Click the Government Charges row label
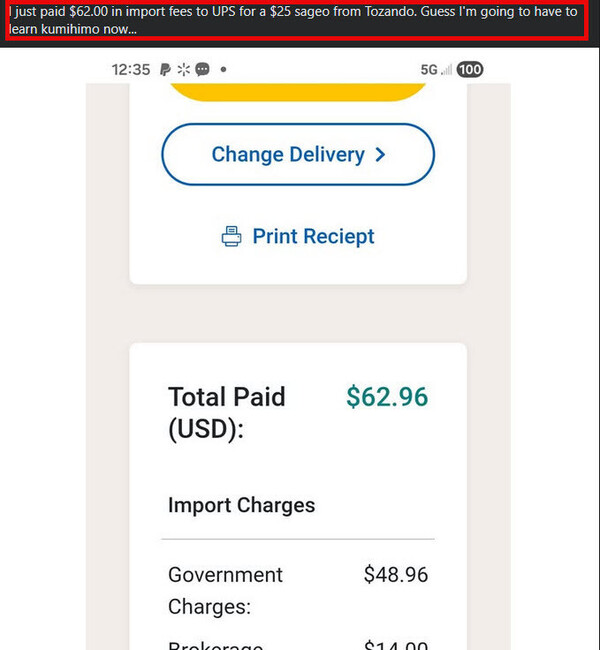 pyautogui.click(x=225, y=590)
